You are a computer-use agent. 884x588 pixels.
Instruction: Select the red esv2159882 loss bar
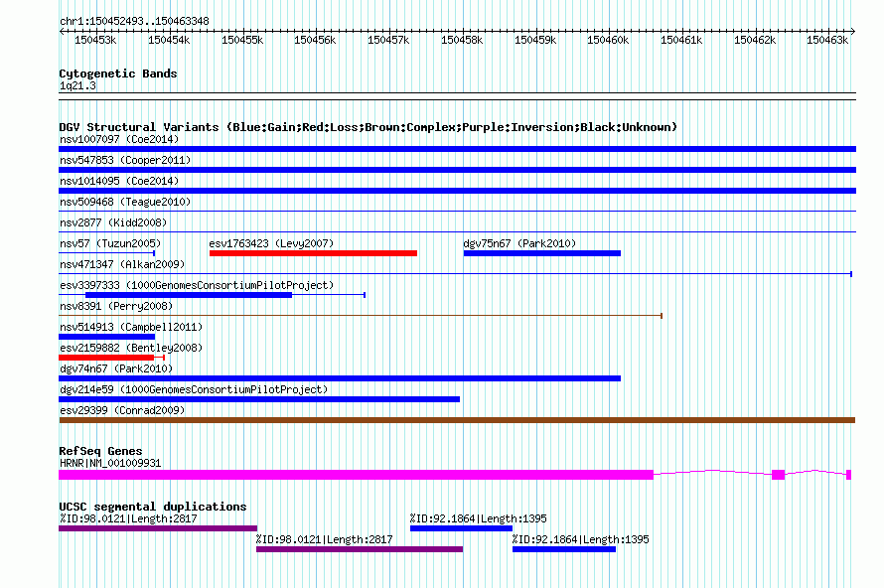[106, 358]
